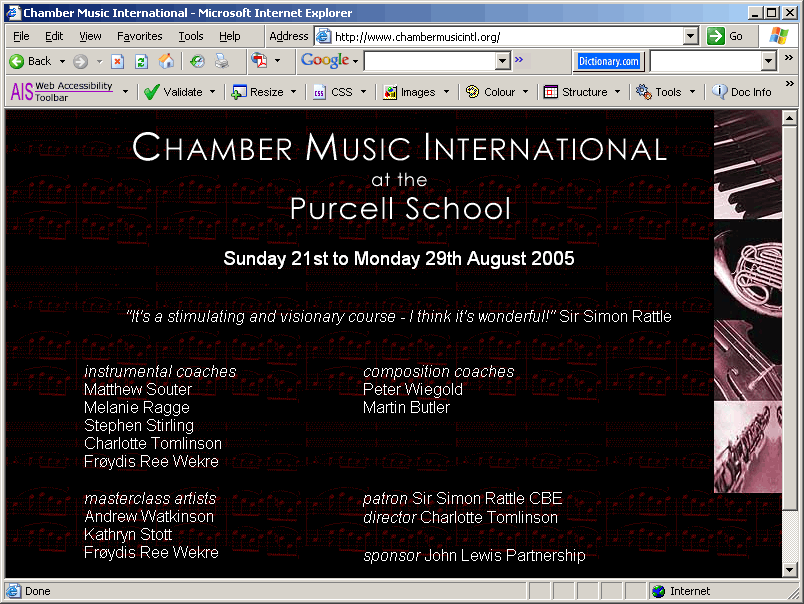Open the PDF converter dropdown arrow
Screen dimensions: 804x604
277,61
